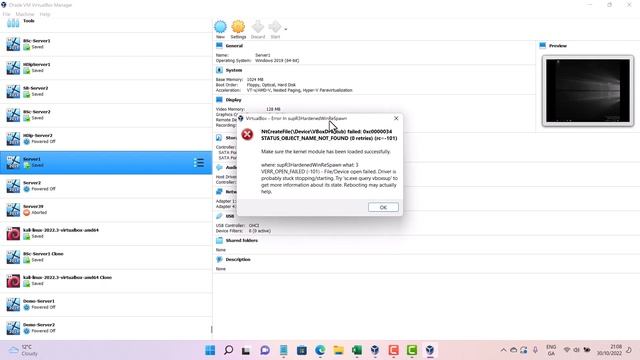Open the Shared folders section header link
This screenshot has width=640, height=360.
point(242,240)
